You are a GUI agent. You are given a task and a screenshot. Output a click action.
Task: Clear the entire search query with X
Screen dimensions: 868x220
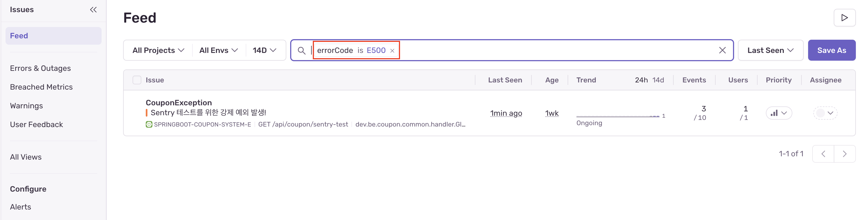[x=722, y=50]
